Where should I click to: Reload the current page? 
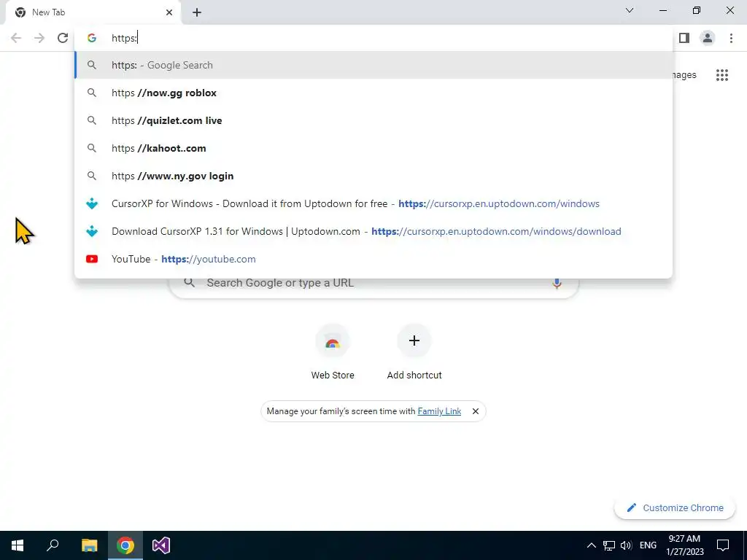click(63, 38)
